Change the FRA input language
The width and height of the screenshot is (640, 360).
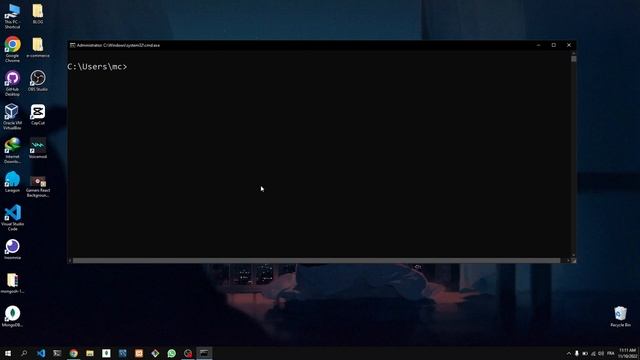tap(611, 353)
